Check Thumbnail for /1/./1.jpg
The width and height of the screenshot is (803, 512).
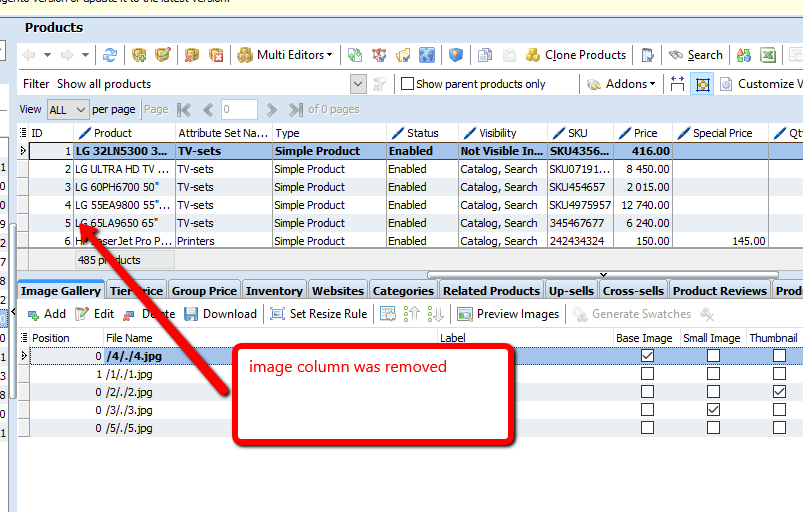coord(779,374)
